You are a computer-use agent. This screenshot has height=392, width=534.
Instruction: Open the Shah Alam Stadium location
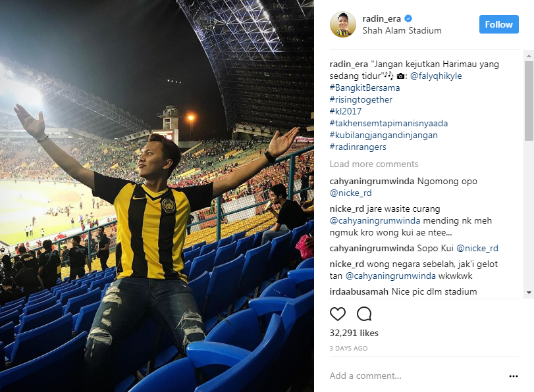pos(402,31)
